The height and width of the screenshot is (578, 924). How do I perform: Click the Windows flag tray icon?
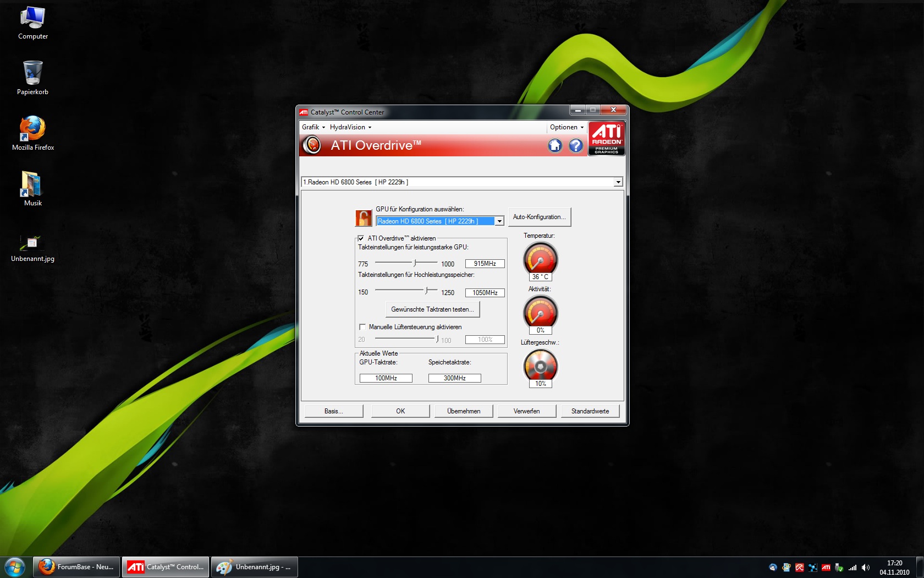787,568
